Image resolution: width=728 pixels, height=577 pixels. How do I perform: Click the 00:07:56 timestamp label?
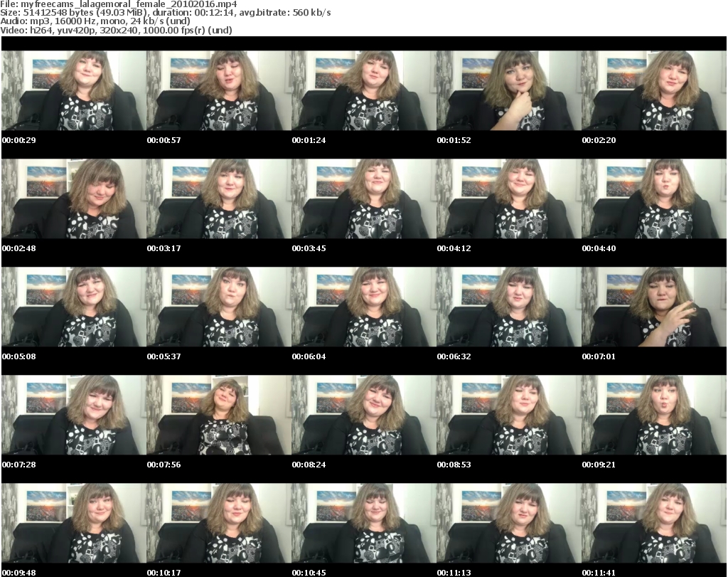(x=164, y=465)
